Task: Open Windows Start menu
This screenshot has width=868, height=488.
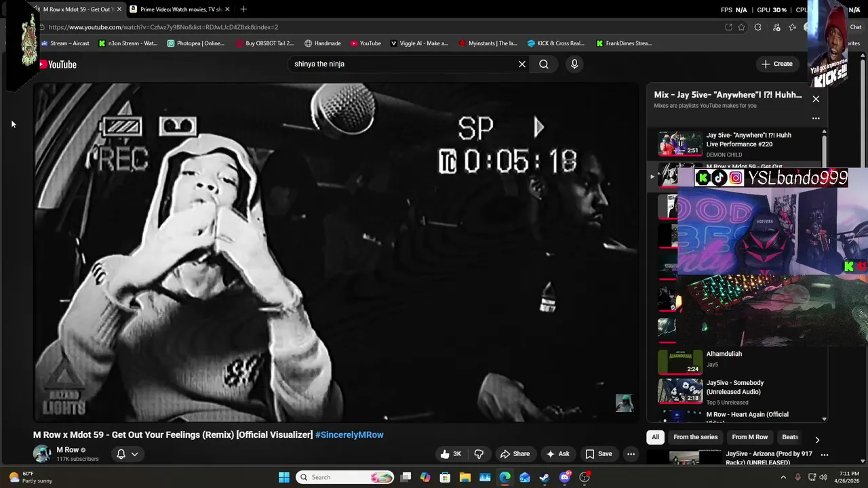Action: point(284,477)
